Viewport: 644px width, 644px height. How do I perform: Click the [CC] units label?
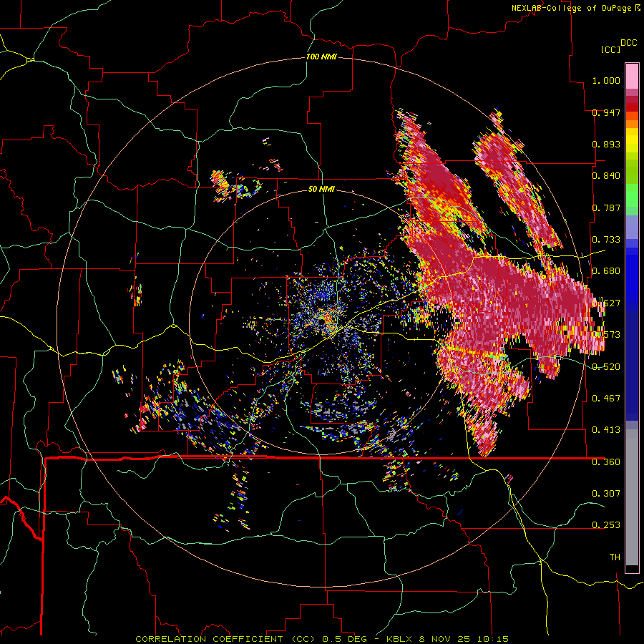pyautogui.click(x=610, y=49)
